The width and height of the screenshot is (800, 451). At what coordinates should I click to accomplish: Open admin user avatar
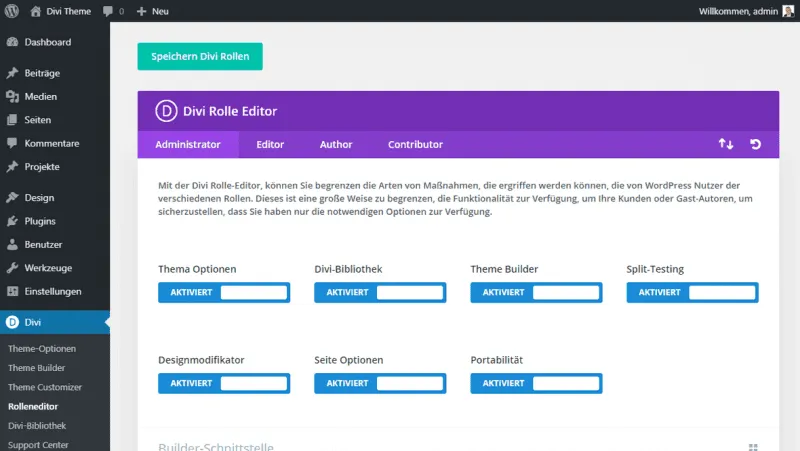tap(788, 11)
